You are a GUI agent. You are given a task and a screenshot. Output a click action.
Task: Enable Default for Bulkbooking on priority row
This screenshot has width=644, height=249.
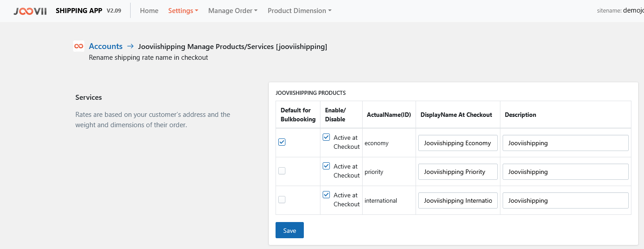[282, 171]
